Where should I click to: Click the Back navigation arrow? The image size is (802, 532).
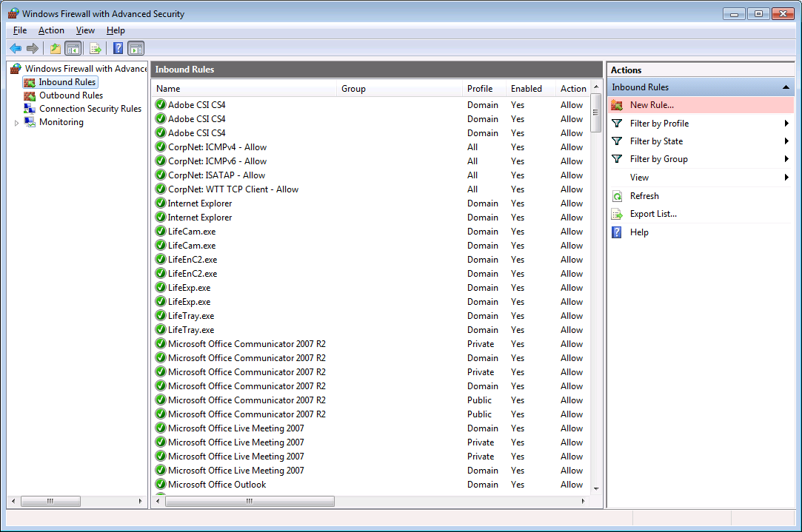coord(16,48)
